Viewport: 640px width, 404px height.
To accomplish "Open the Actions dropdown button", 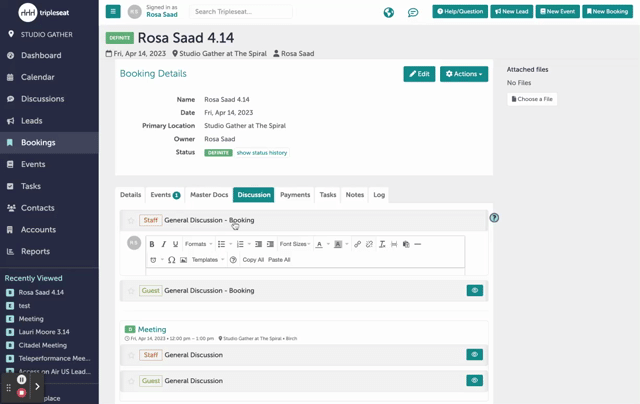I will point(464,74).
